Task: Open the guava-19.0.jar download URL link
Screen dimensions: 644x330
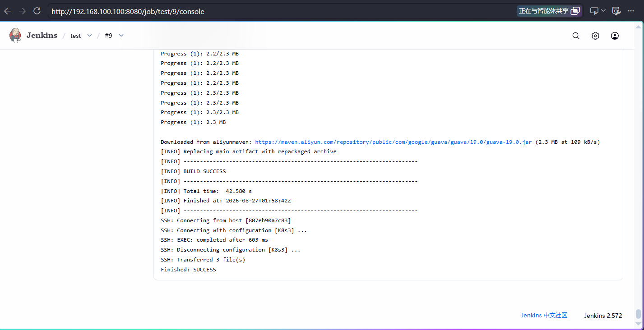Action: (394, 142)
